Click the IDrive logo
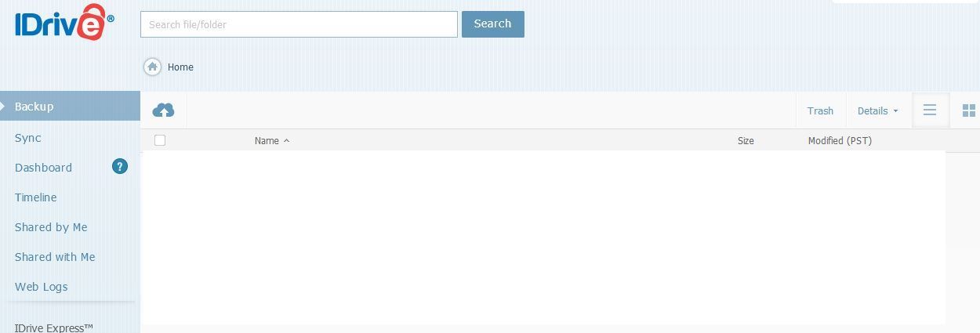The height and width of the screenshot is (333, 980). tap(64, 23)
